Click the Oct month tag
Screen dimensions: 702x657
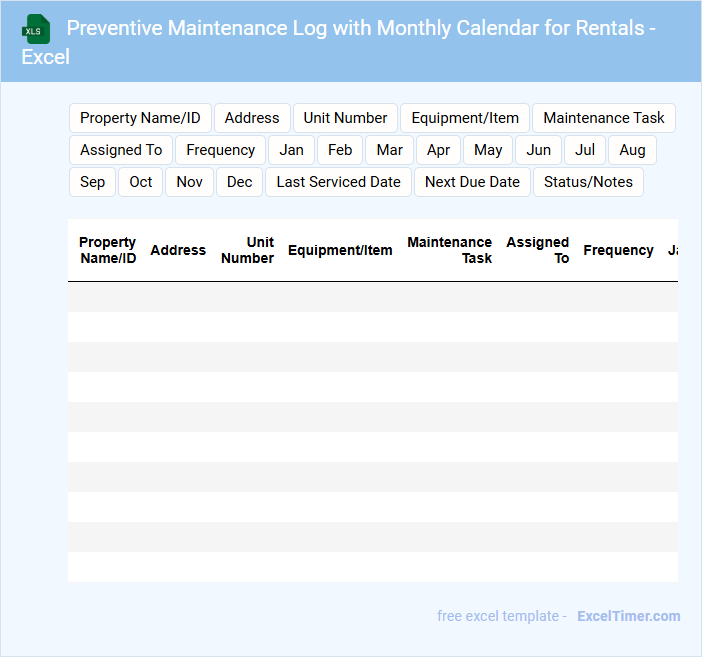point(141,182)
